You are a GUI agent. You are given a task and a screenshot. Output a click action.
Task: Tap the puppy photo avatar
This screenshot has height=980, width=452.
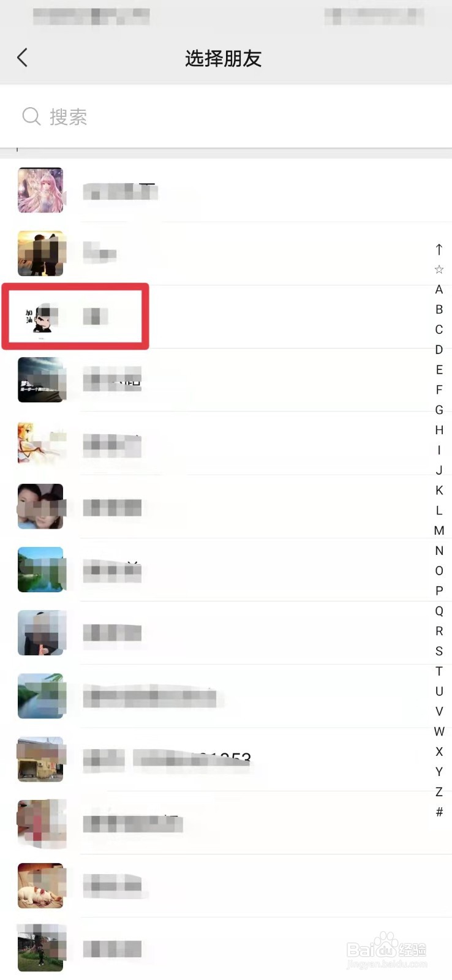tap(40, 885)
